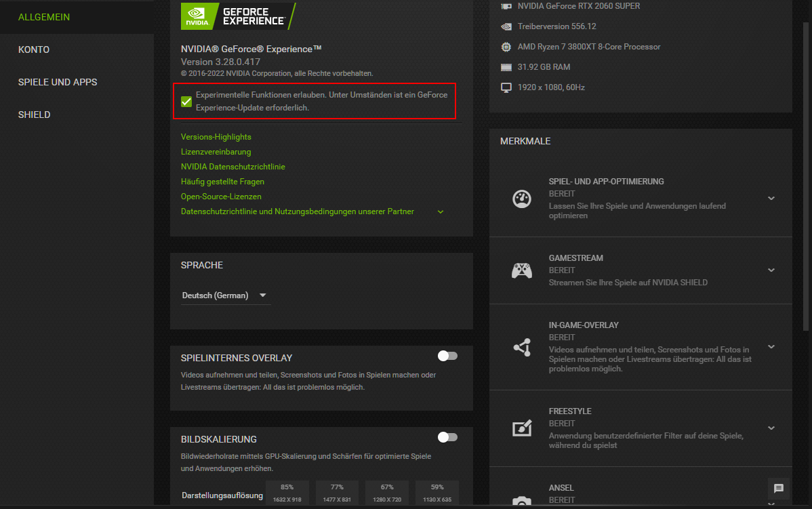Enable the Spielinternes Overlay toggle
812x509 pixels.
[x=447, y=356]
